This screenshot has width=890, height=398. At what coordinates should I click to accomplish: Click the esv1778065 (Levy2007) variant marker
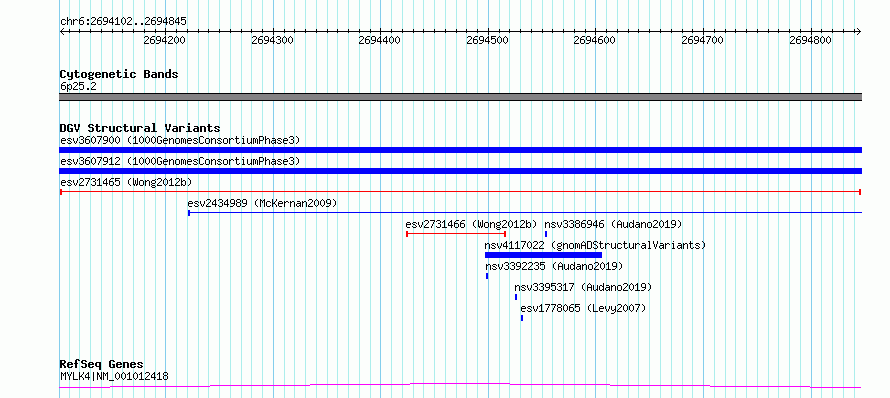click(x=522, y=318)
